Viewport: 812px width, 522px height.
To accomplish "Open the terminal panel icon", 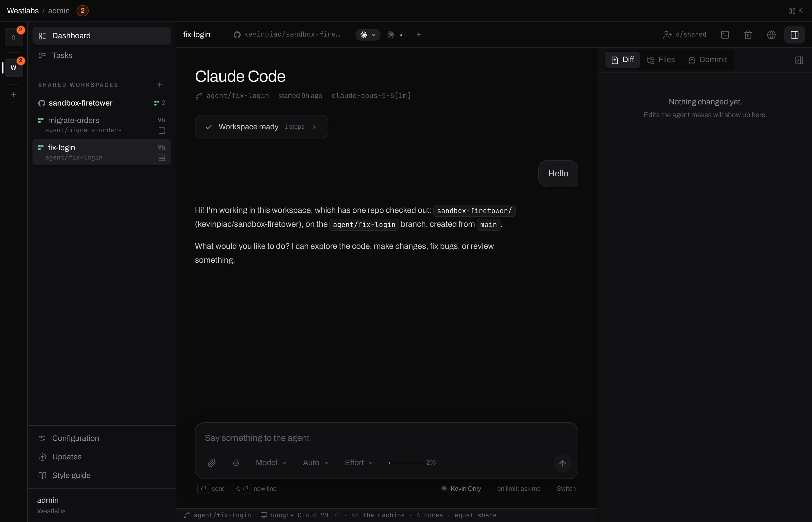I will pyautogui.click(x=725, y=35).
